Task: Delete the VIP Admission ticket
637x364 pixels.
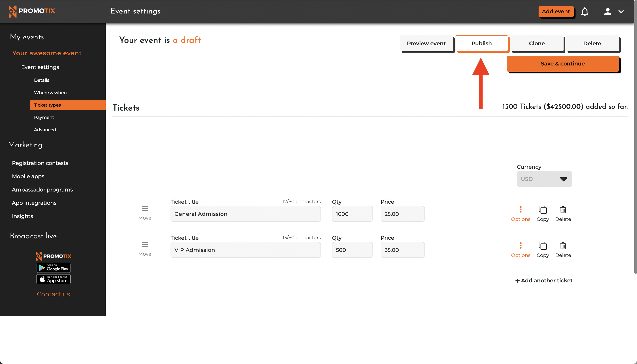Action: point(563,250)
